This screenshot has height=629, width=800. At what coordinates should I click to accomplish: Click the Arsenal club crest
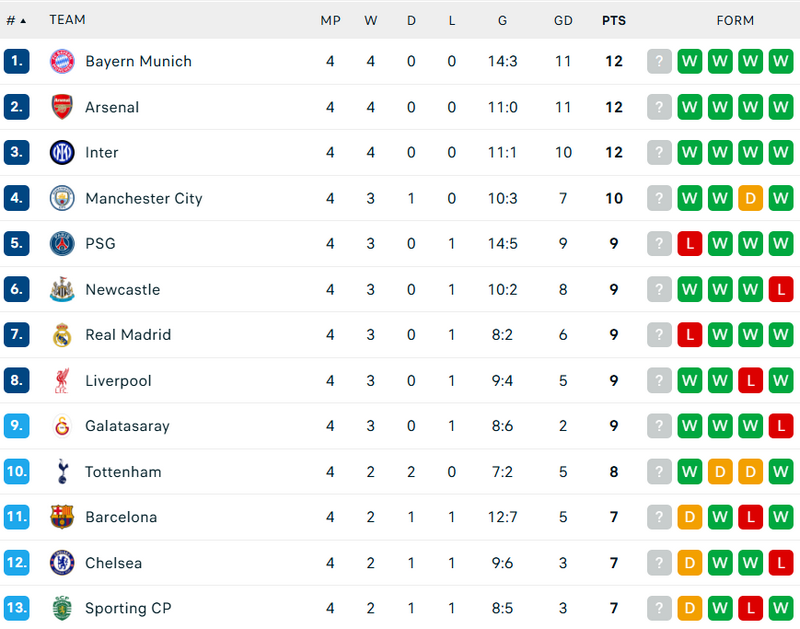coord(62,107)
